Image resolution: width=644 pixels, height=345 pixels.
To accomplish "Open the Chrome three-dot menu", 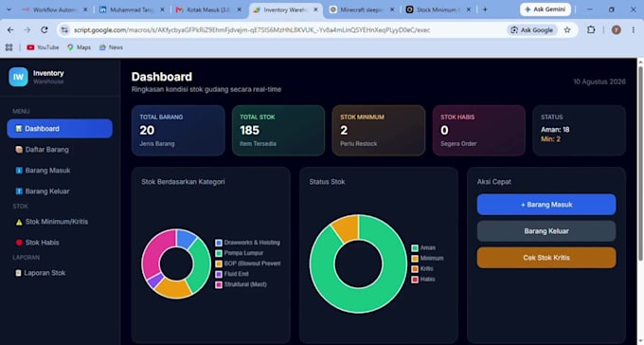I will pyautogui.click(x=634, y=29).
